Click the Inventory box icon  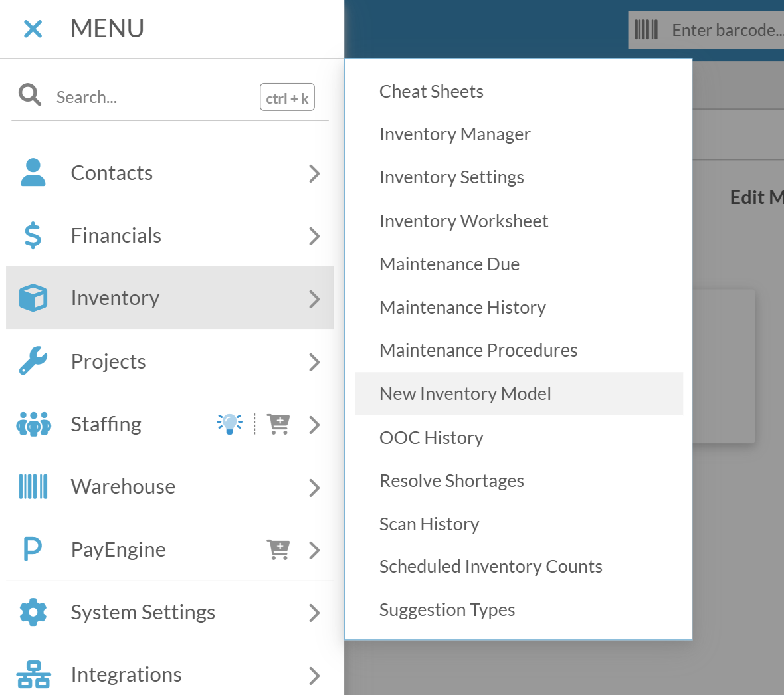point(33,298)
